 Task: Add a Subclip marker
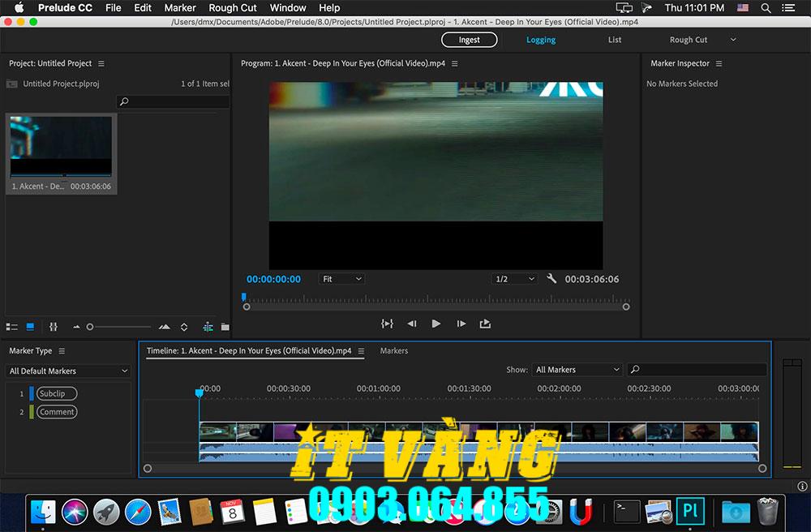[x=55, y=393]
